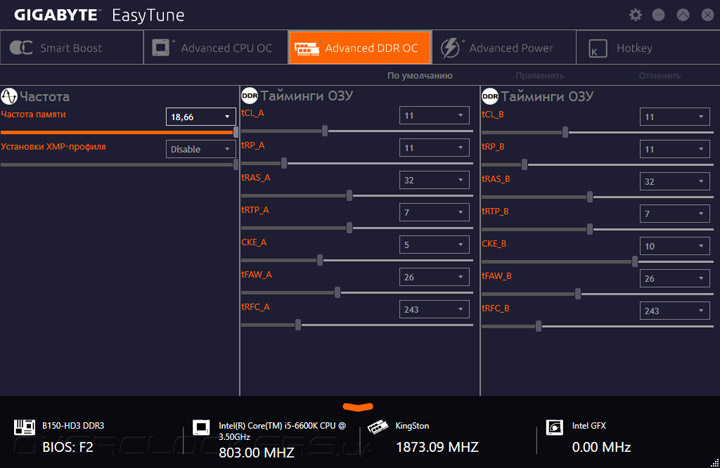Switch to Smart Boost tab
The width and height of the screenshot is (720, 468).
point(72,48)
